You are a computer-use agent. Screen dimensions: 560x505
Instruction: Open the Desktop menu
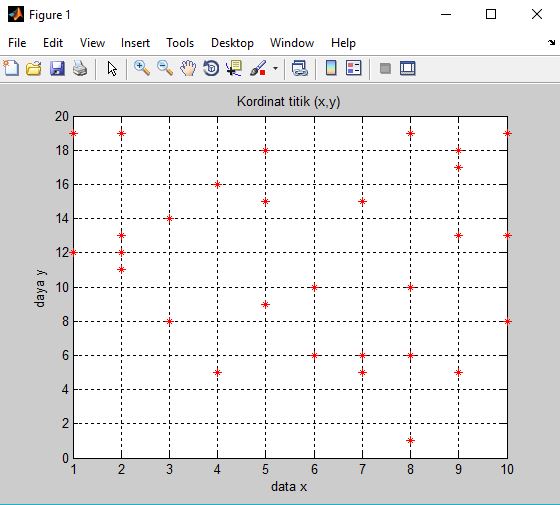(232, 43)
